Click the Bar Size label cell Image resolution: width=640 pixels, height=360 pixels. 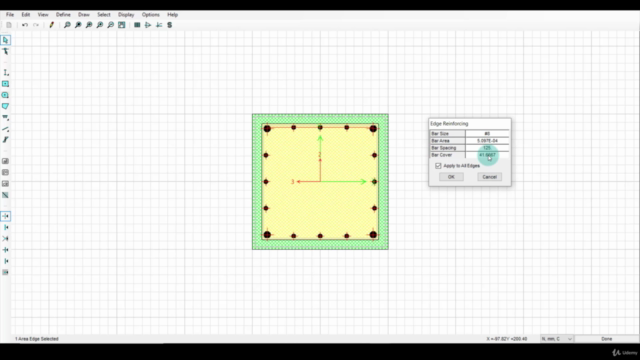click(x=447, y=133)
